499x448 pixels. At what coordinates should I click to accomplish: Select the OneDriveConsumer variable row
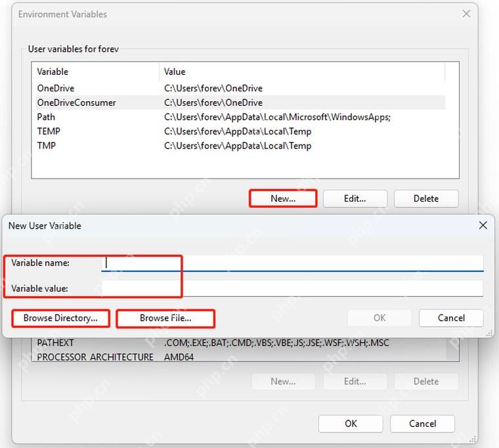(x=240, y=102)
